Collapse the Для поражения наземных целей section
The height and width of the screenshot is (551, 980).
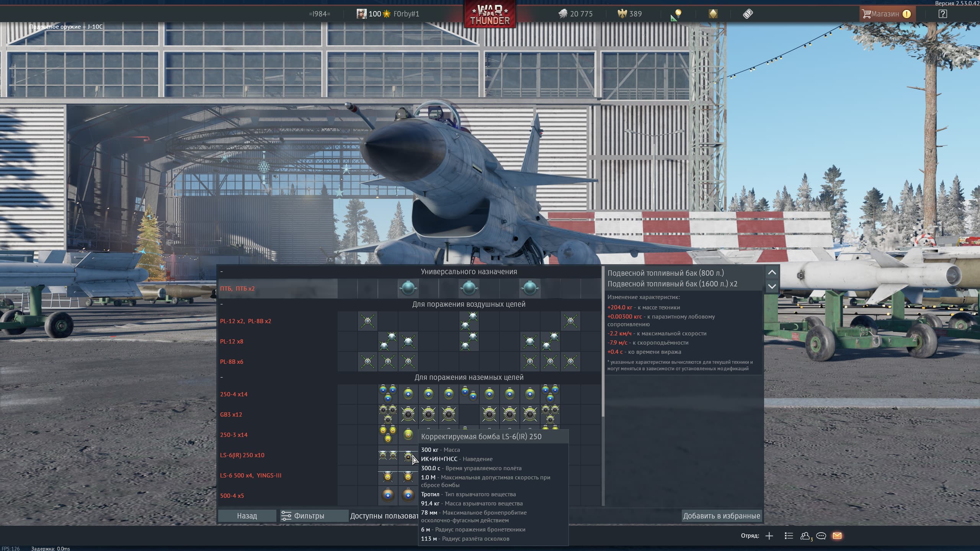(x=222, y=378)
